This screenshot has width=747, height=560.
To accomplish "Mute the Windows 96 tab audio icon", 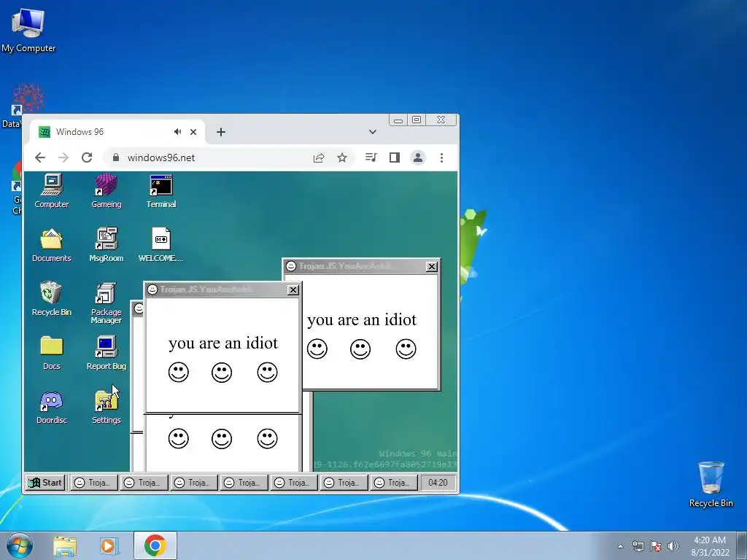I will [x=178, y=132].
